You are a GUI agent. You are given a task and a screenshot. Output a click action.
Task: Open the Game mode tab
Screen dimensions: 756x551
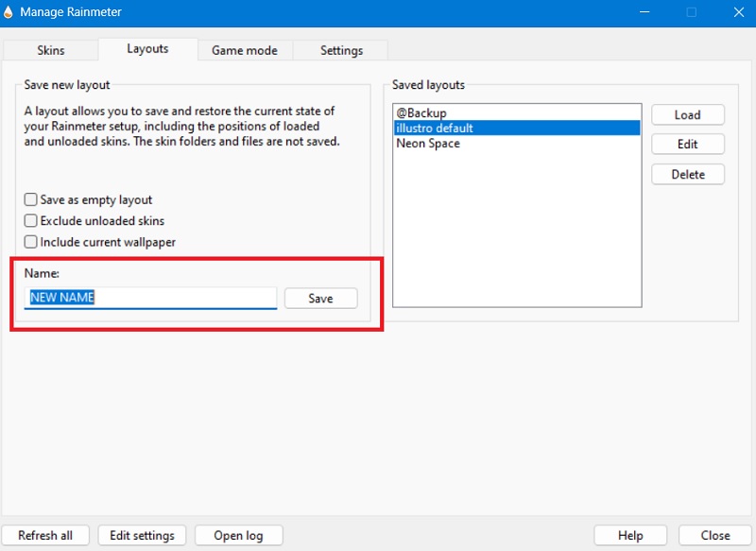tap(245, 50)
